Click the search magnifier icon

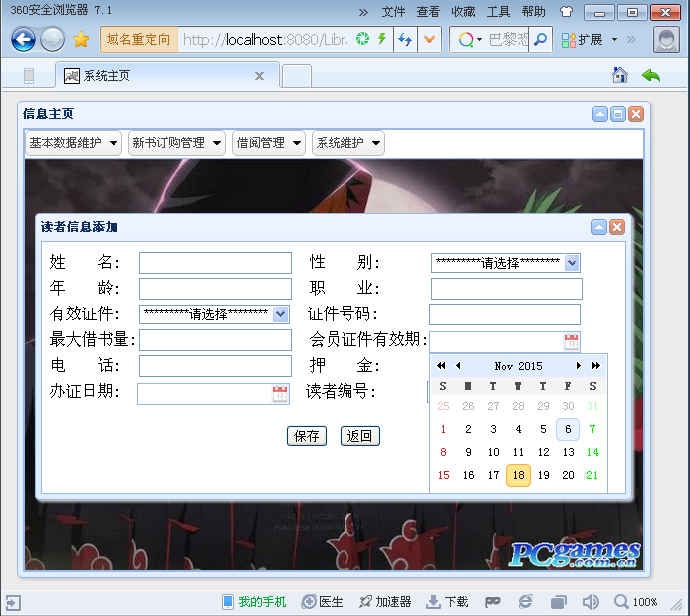[x=540, y=40]
